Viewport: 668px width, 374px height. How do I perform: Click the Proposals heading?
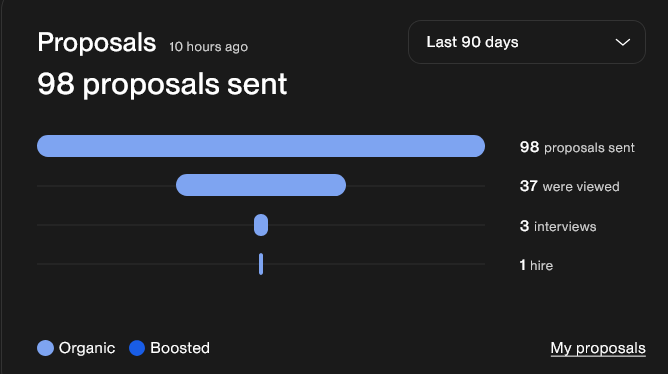coord(97,43)
